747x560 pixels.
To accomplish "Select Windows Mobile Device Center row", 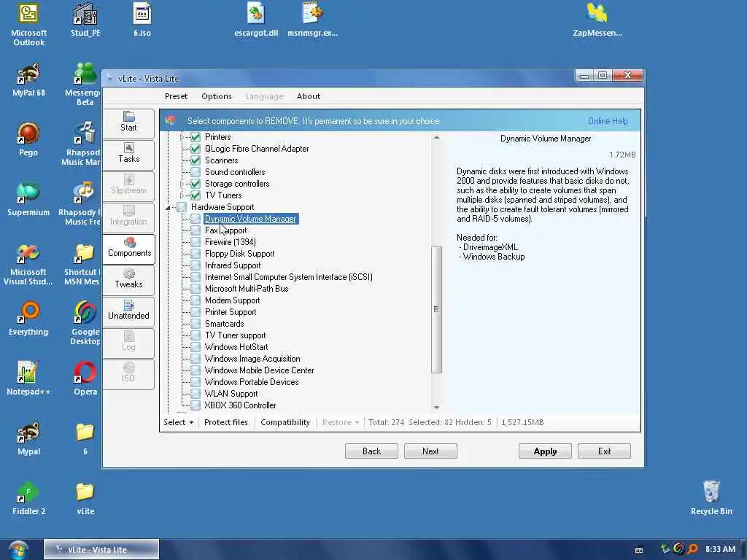I will (259, 370).
